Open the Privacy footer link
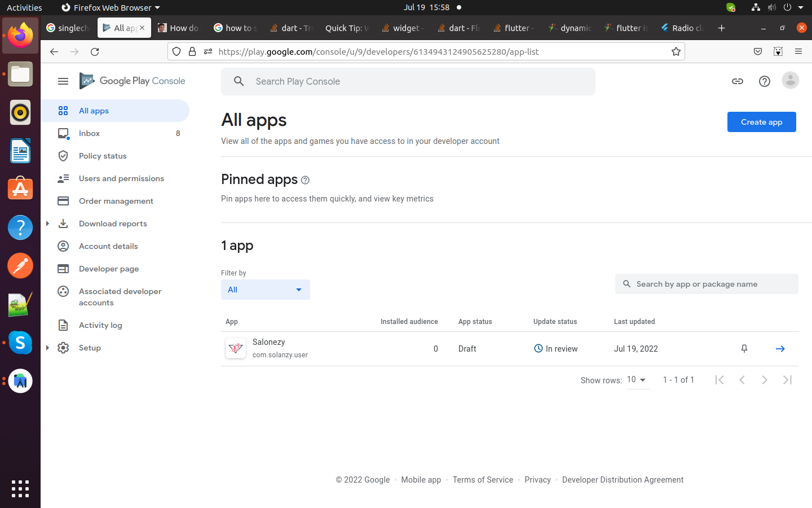 click(x=537, y=480)
